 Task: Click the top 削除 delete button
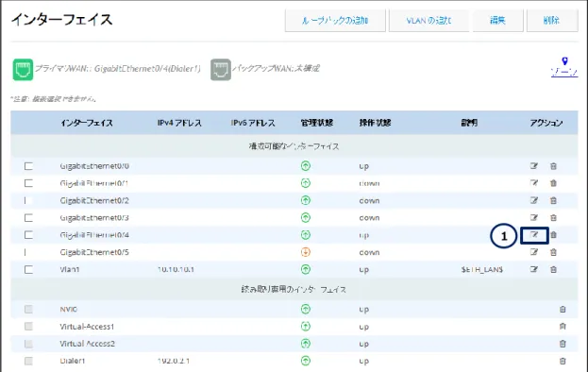[x=552, y=20]
